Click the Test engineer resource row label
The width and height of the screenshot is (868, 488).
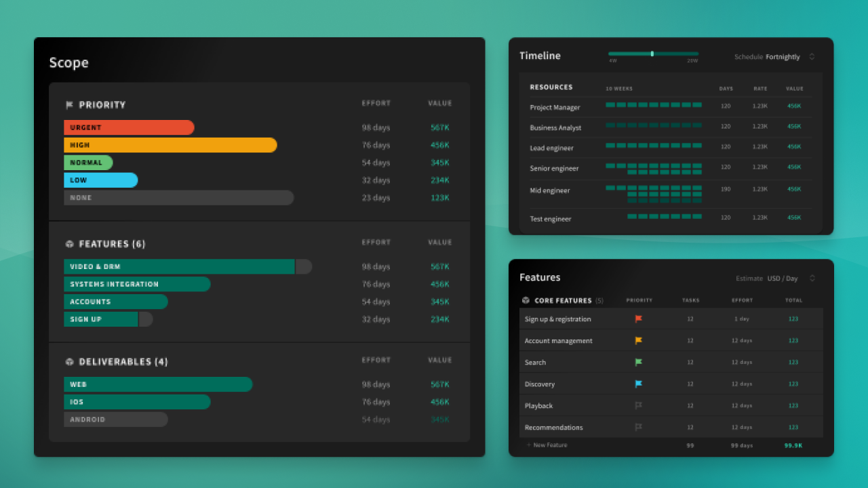click(x=551, y=219)
